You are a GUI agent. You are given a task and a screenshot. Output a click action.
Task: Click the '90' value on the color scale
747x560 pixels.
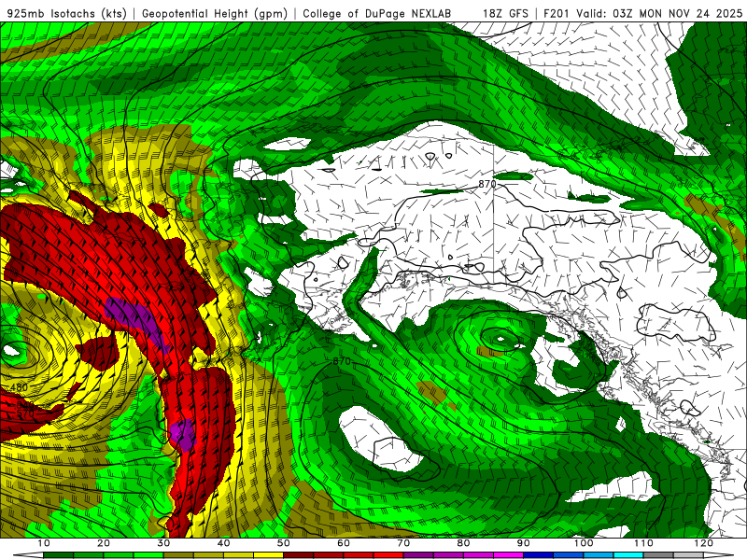coord(524,543)
